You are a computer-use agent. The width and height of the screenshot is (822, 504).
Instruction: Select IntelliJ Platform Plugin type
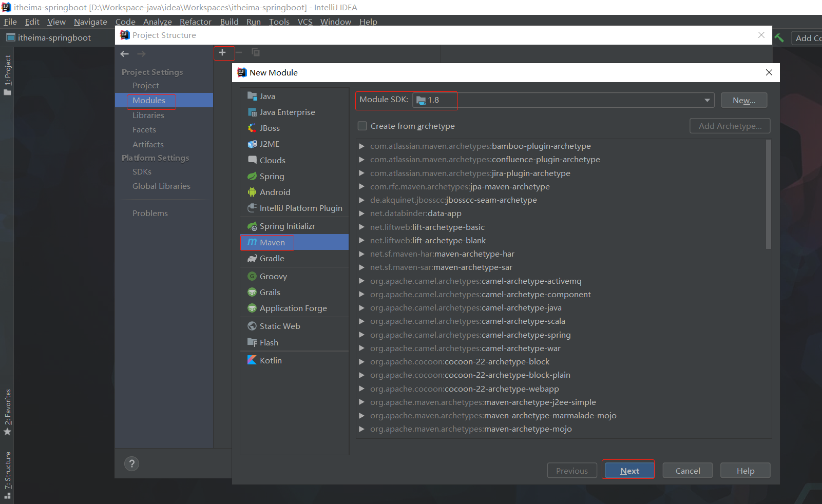click(x=294, y=208)
